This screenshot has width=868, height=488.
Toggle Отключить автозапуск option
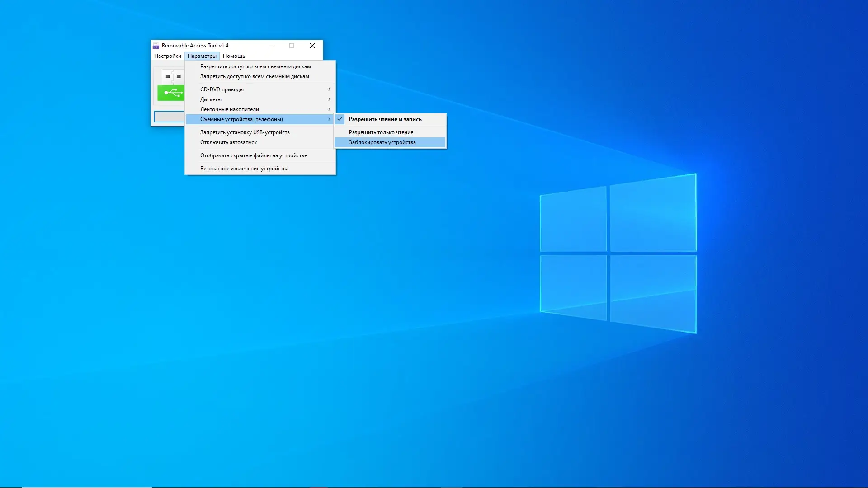[x=228, y=142]
